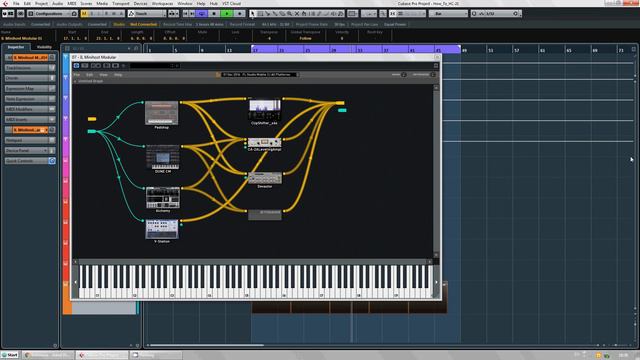Select the Range Selection tool
Viewport: 640px width, 360px height.
point(260,13)
